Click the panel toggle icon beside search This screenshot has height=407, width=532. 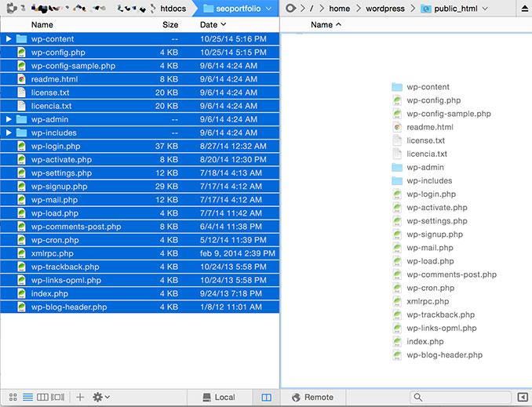click(523, 397)
